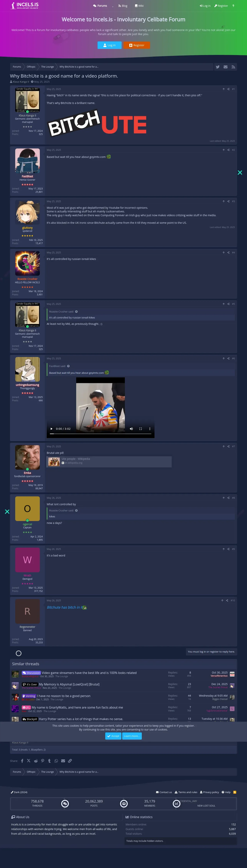Click 'You must log in or register to reply' button
The image size is (247, 868).
pos(211,652)
